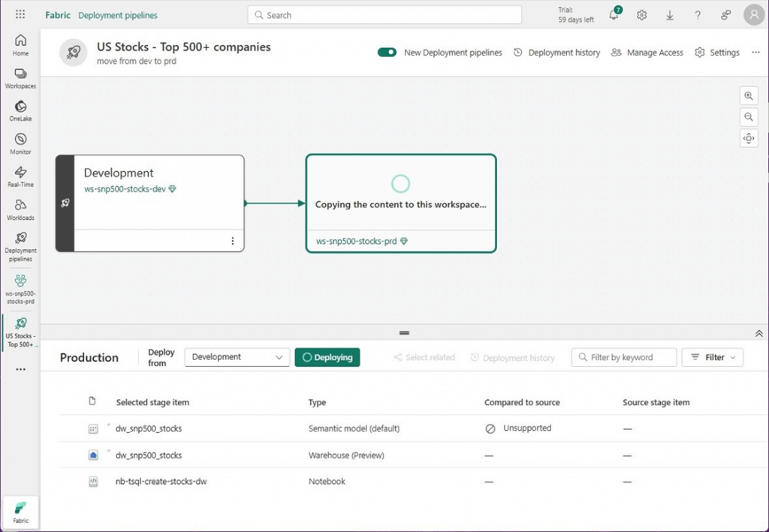The height and width of the screenshot is (532, 769).
Task: Click the Search box
Action: click(x=384, y=15)
